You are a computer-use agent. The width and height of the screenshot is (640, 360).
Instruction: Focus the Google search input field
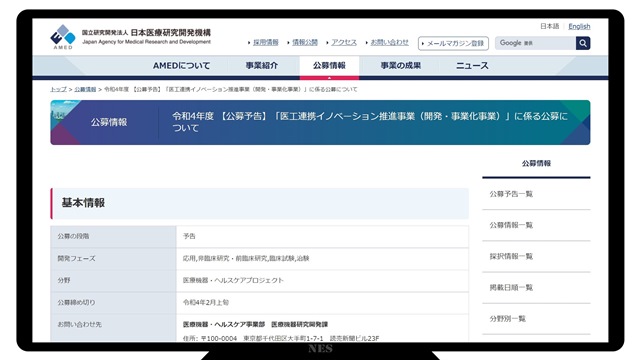(536, 43)
